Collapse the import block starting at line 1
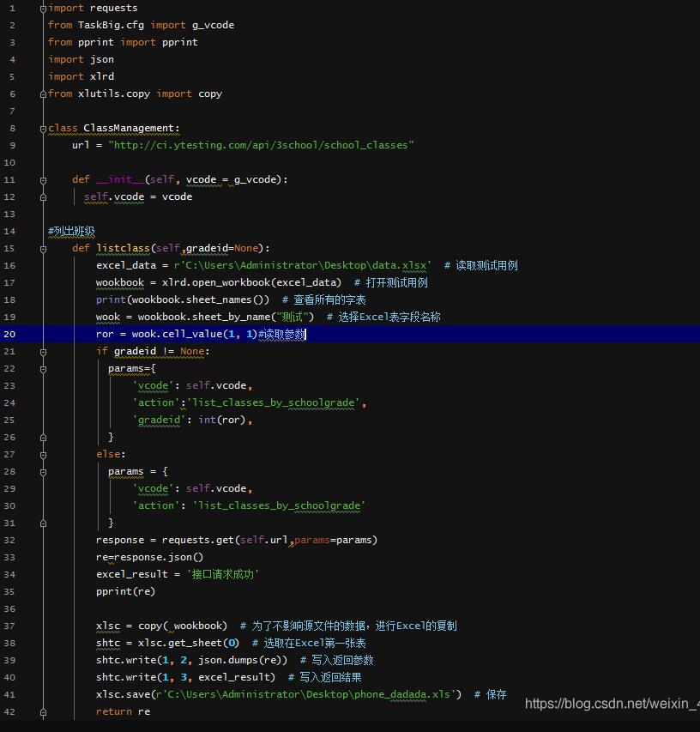This screenshot has height=732, width=700. (43, 8)
